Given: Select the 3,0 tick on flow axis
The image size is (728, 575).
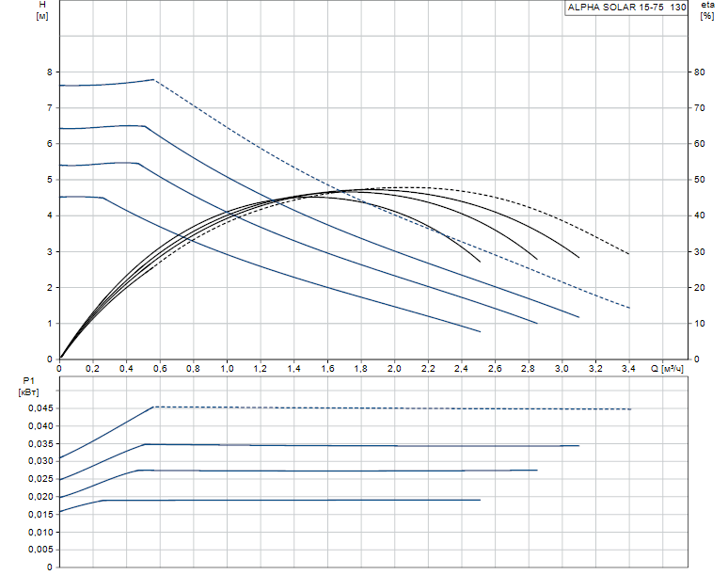Looking at the screenshot, I should 562,369.
